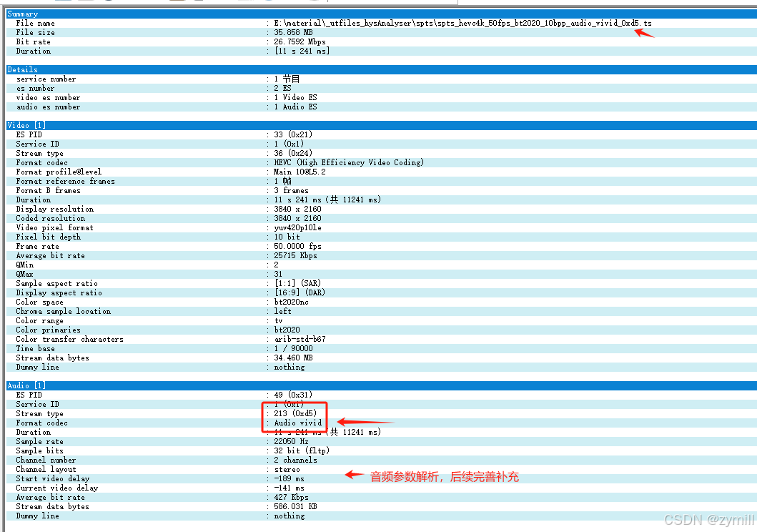Click the Color primaries label

point(48,330)
